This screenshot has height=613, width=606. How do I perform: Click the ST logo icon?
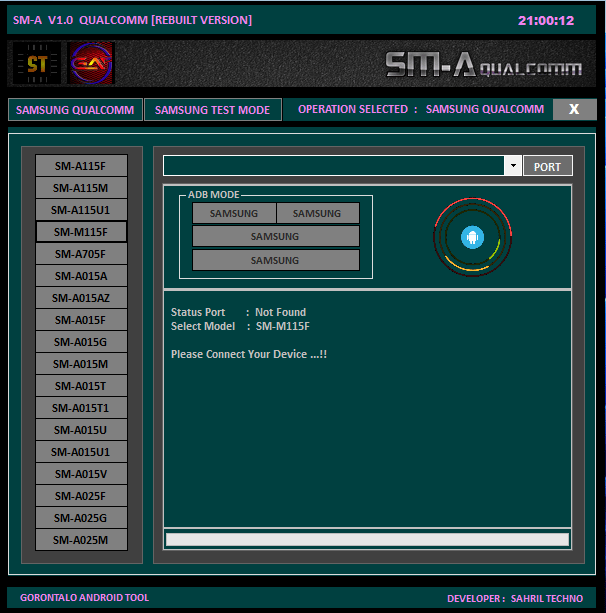(37, 63)
